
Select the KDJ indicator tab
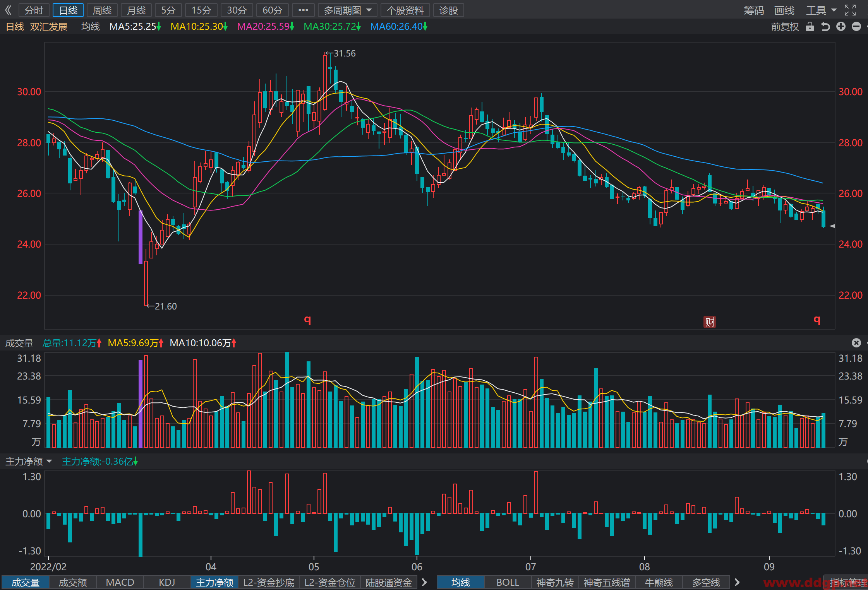point(167,582)
